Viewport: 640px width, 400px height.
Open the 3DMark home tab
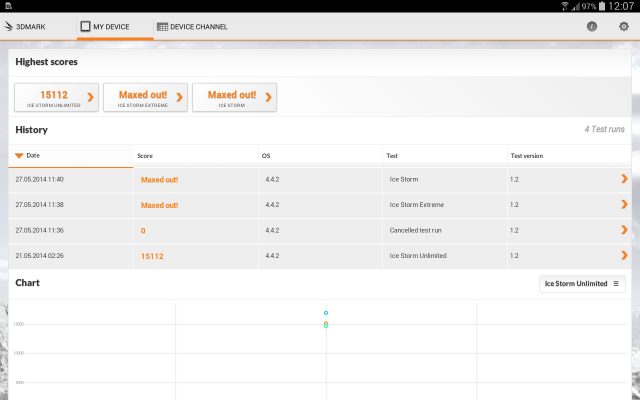click(x=25, y=27)
